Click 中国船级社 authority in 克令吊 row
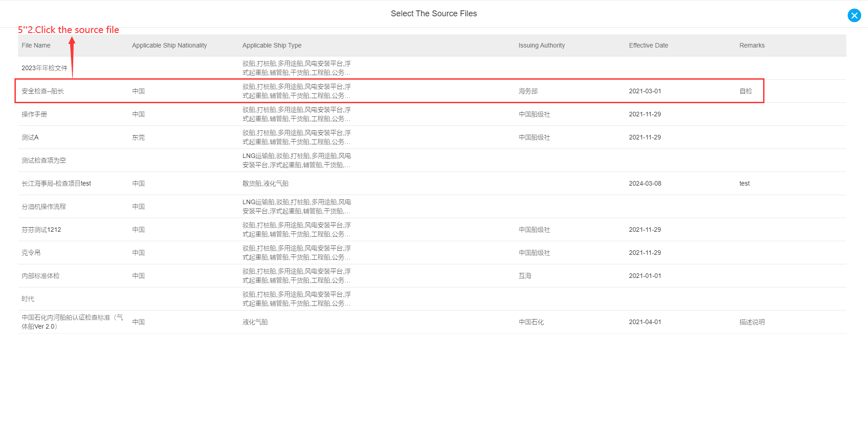Image resolution: width=868 pixels, height=425 pixels. tap(534, 253)
